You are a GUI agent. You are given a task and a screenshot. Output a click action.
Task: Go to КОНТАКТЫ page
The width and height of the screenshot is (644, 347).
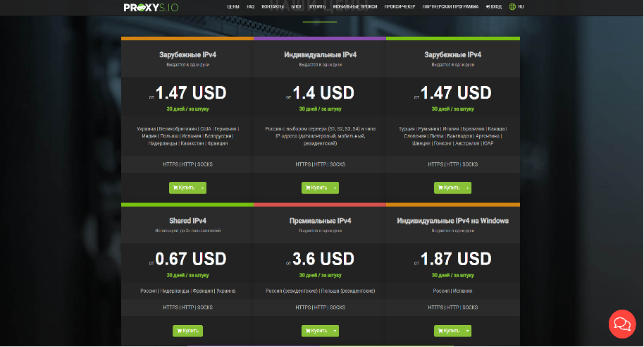[273, 6]
